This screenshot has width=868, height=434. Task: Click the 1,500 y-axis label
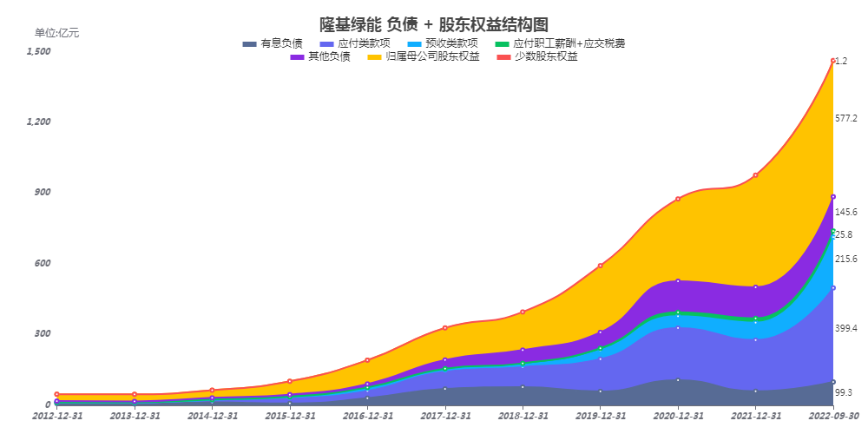[39, 51]
